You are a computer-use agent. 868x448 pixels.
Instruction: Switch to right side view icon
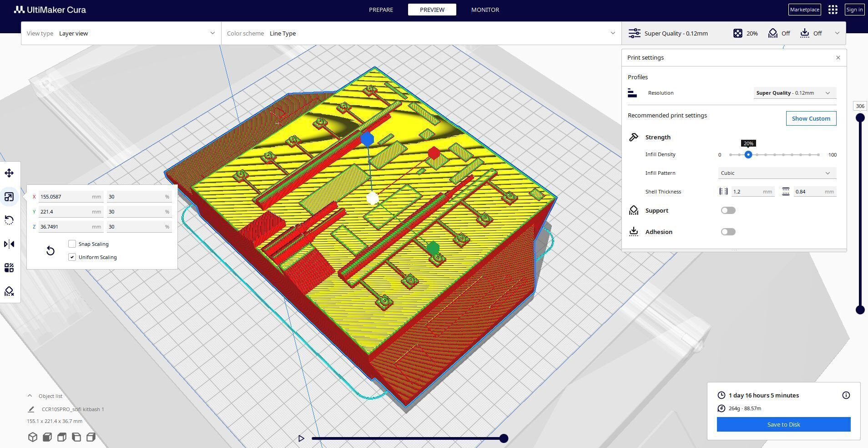[91, 437]
